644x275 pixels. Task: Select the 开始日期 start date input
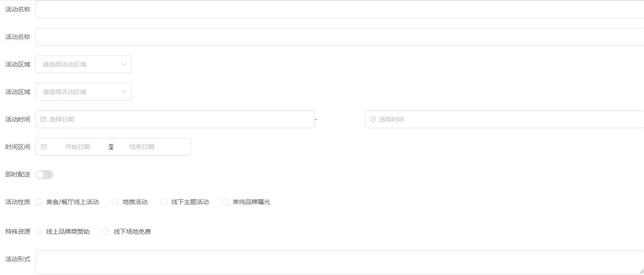point(78,147)
